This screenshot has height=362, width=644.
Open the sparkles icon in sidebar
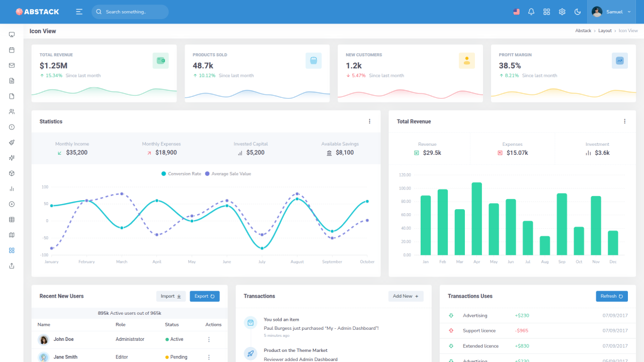pyautogui.click(x=12, y=158)
